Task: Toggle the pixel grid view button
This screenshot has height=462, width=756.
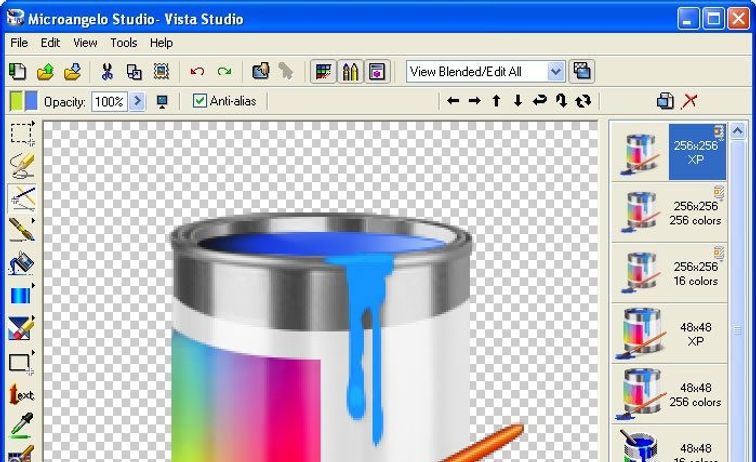Action: [x=322, y=71]
